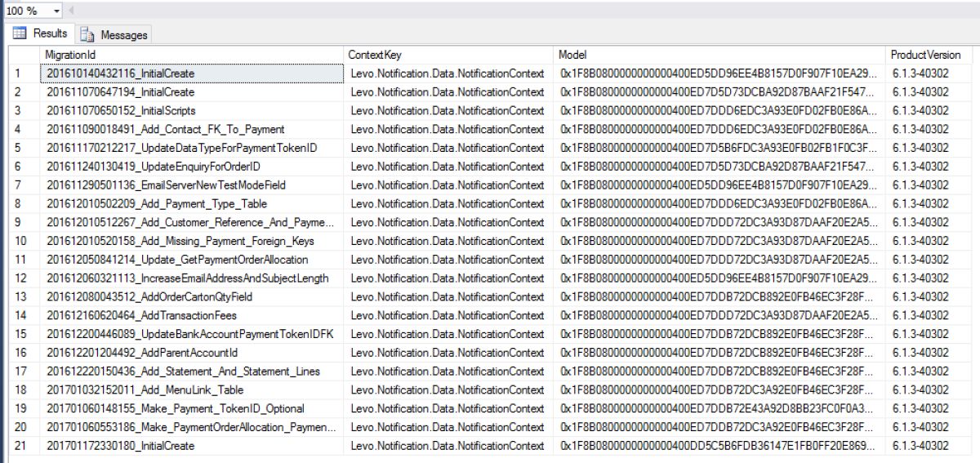This screenshot has width=980, height=463.
Task: Select cell 201611240130419_UpdateEnquiryForOrderID
Action: coord(193,167)
